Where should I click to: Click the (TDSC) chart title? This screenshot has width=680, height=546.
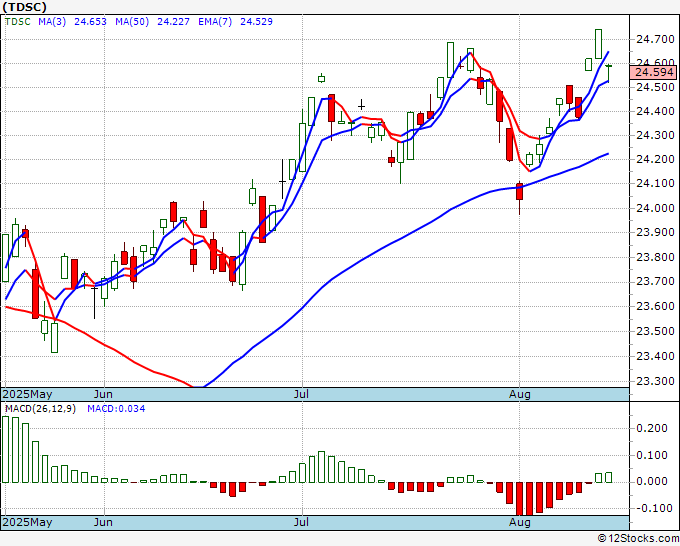tap(24, 7)
